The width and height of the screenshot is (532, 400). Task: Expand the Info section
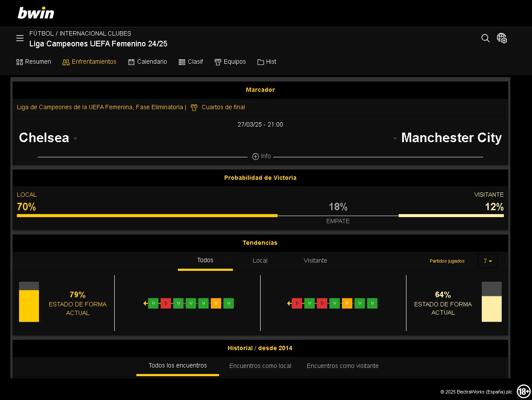(x=261, y=156)
